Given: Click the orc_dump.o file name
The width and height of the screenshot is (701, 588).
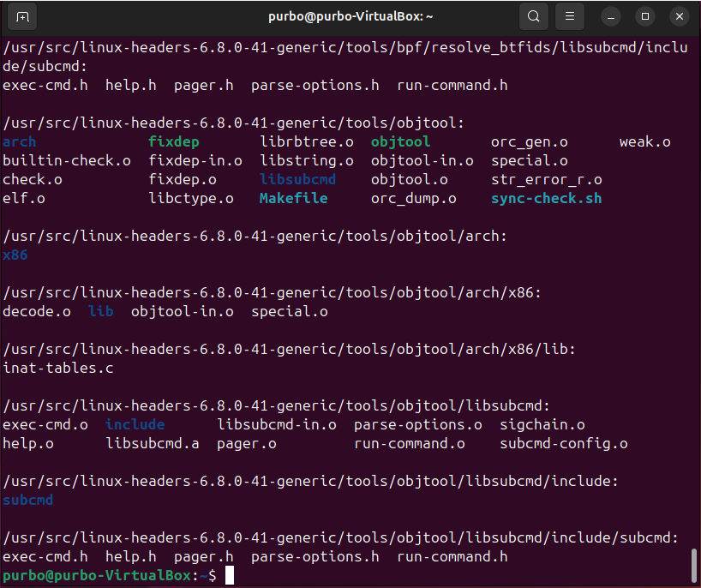Looking at the screenshot, I should [x=414, y=199].
